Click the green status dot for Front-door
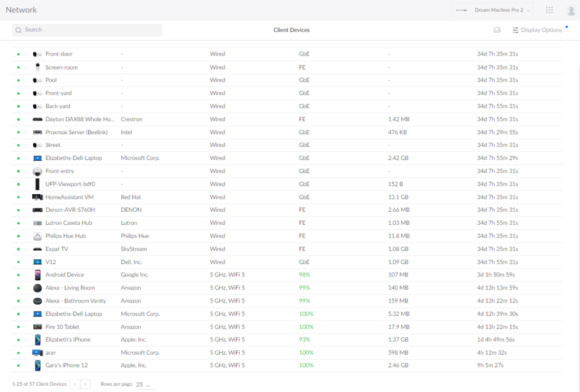This screenshot has width=580, height=392. (x=19, y=54)
